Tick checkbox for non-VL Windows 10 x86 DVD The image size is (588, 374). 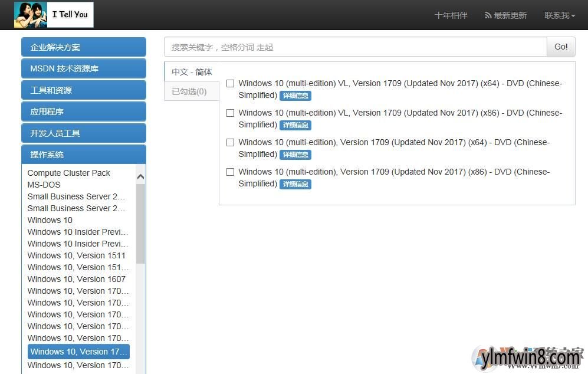coord(230,172)
